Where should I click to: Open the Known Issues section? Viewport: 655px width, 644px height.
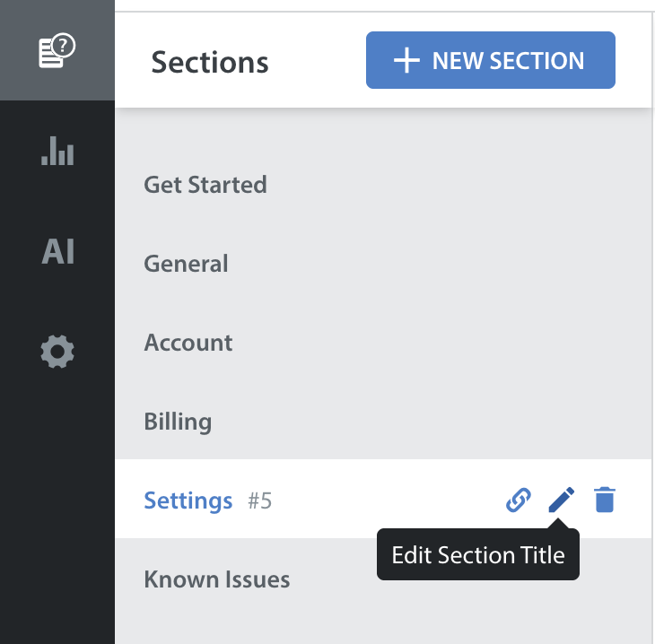coord(216,579)
